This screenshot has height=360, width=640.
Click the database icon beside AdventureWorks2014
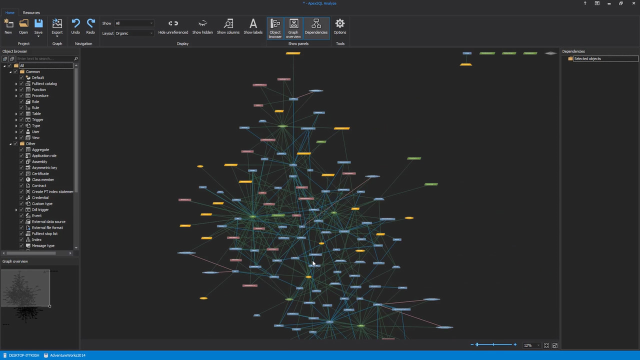[46, 356]
